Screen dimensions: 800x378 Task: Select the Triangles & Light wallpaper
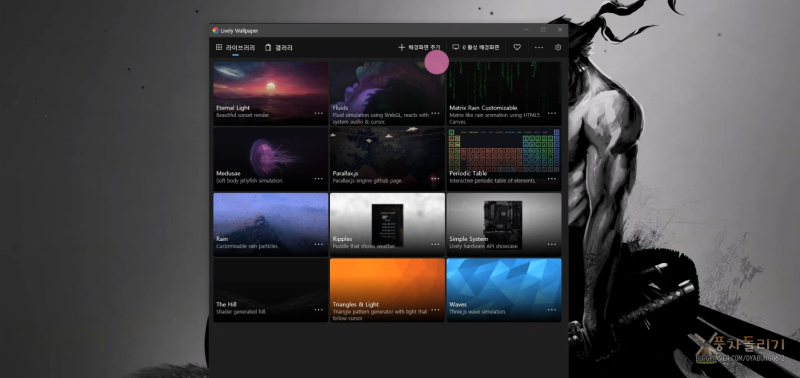coord(387,290)
